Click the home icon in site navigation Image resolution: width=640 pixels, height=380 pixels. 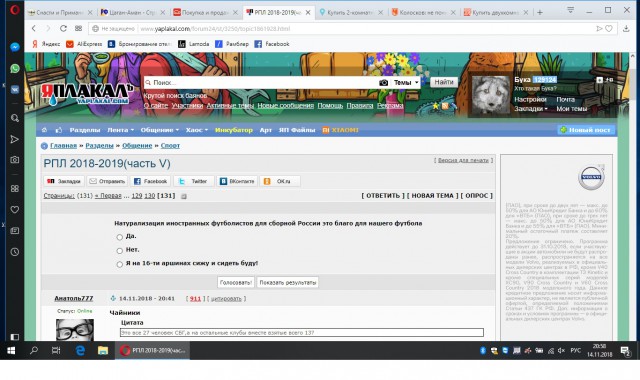tap(44, 130)
